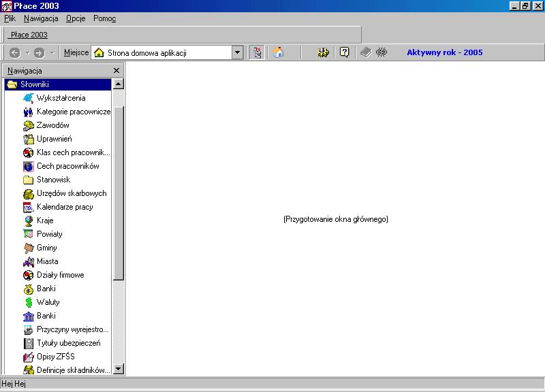Select the Wykształcenia entry text
This screenshot has width=545, height=392.
[61, 98]
